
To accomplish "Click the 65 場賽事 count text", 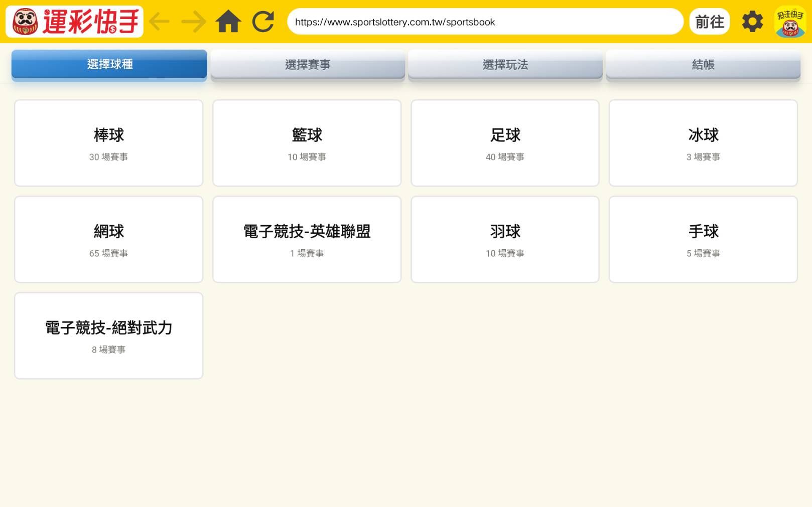I will click(x=108, y=253).
